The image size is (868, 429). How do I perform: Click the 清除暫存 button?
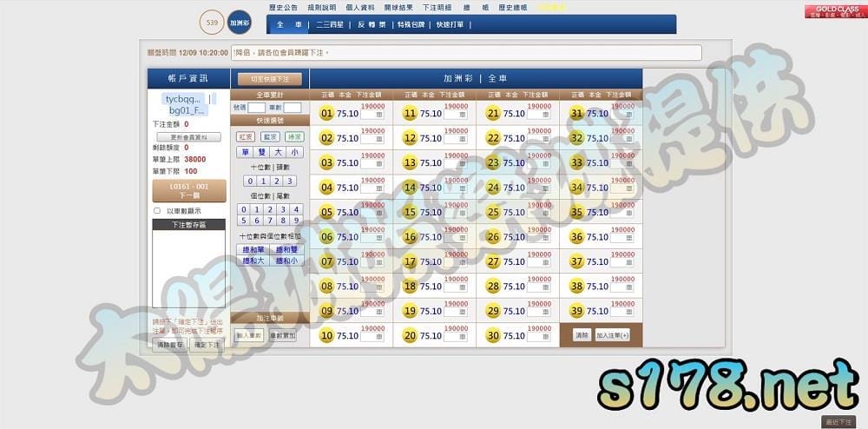170,345
